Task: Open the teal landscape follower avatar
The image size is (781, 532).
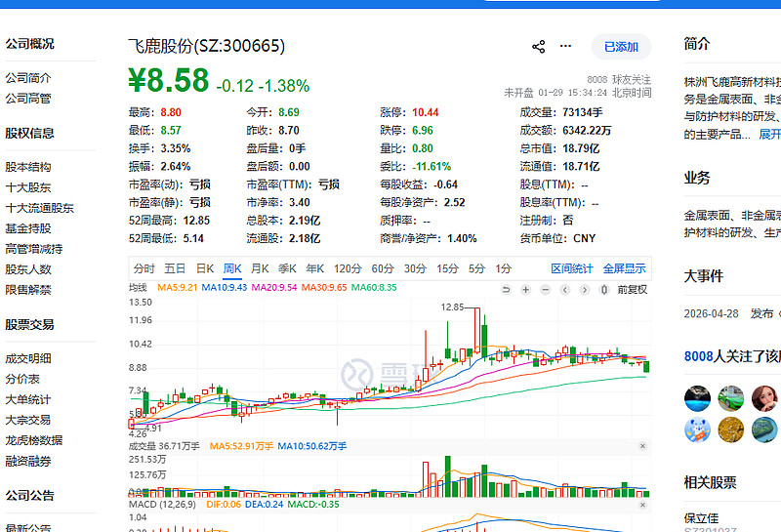Action: [x=764, y=430]
